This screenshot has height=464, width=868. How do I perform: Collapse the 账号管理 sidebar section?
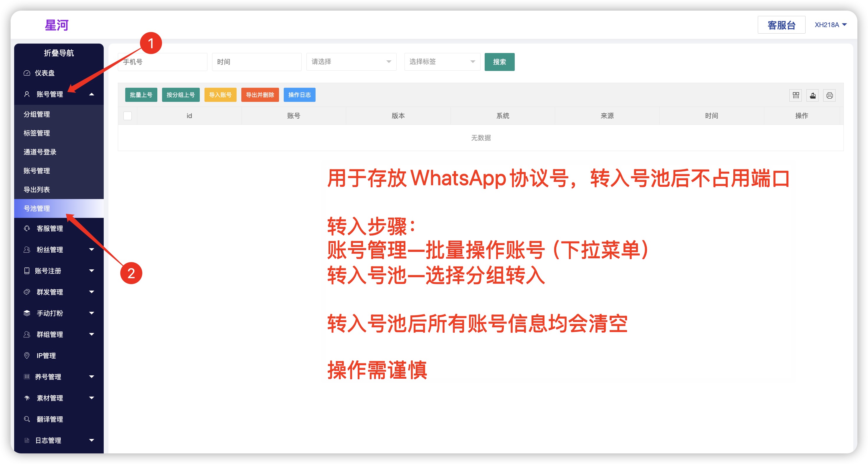pyautogui.click(x=91, y=94)
